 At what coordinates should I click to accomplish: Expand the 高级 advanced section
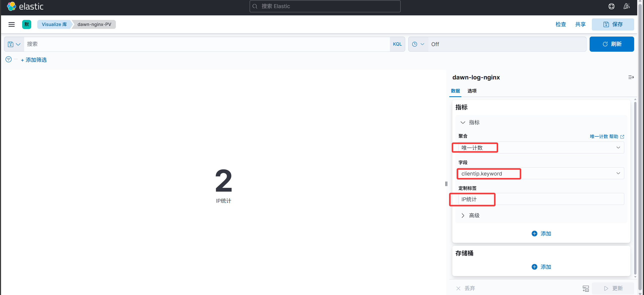coord(470,216)
